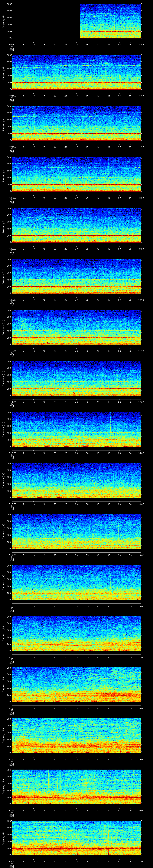153x868 pixels.
Task: Click "Frequency (Hz)" axis label of 7:04:00 panel
Action: click(x=3, y=21)
